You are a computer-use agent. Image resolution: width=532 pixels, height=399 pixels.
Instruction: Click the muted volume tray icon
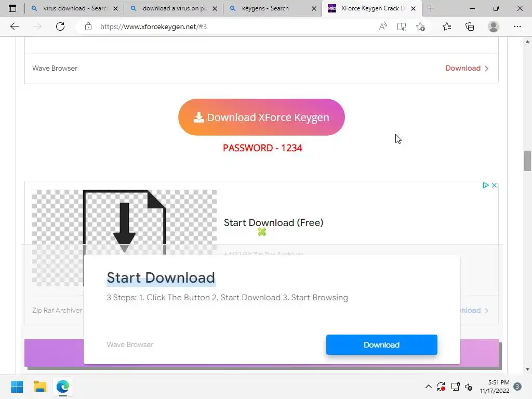pos(469,387)
